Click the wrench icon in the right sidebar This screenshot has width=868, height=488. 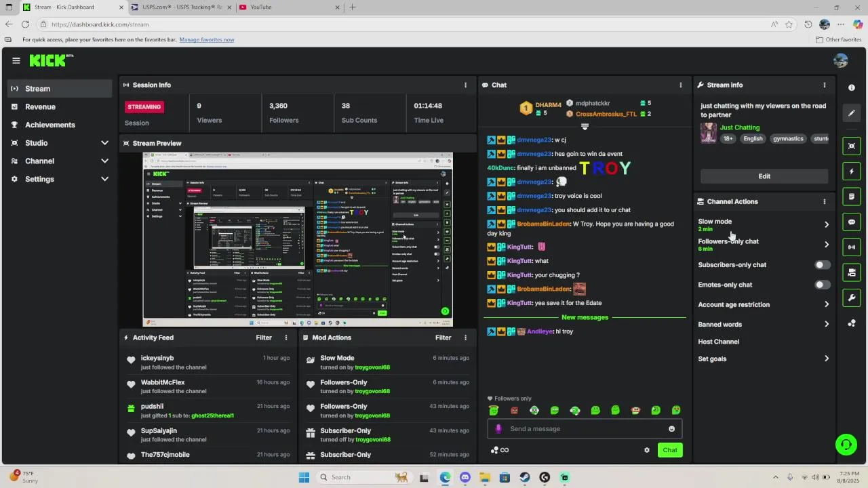coord(852,298)
